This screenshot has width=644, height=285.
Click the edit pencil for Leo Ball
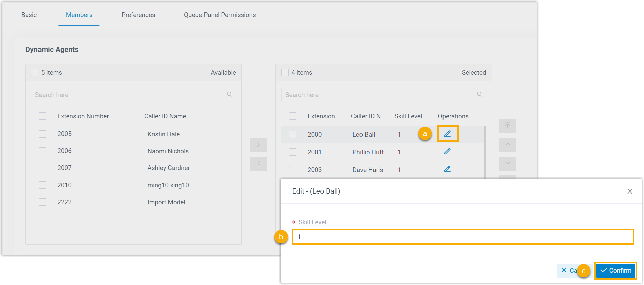447,134
